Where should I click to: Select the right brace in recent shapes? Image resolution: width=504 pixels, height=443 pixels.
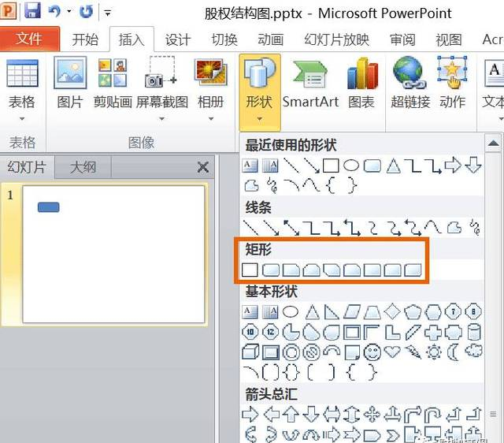[x=352, y=185]
